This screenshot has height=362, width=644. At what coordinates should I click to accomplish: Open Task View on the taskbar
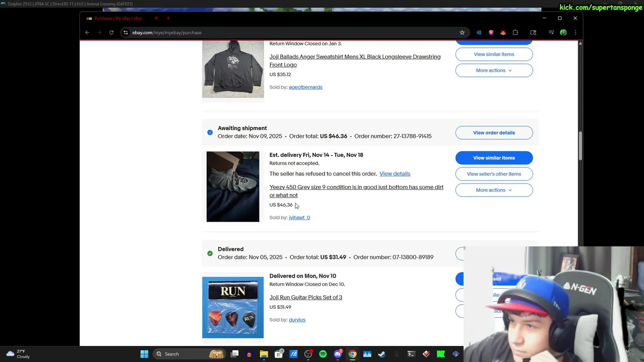(x=234, y=354)
